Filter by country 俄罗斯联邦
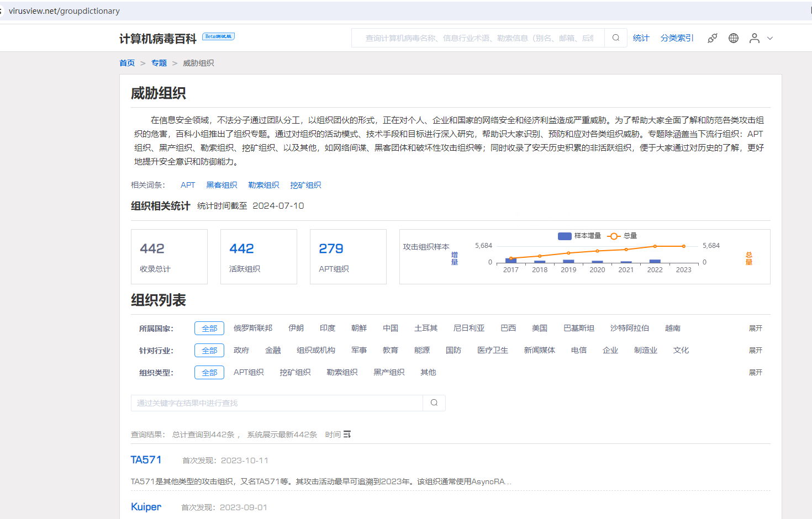 tap(253, 328)
